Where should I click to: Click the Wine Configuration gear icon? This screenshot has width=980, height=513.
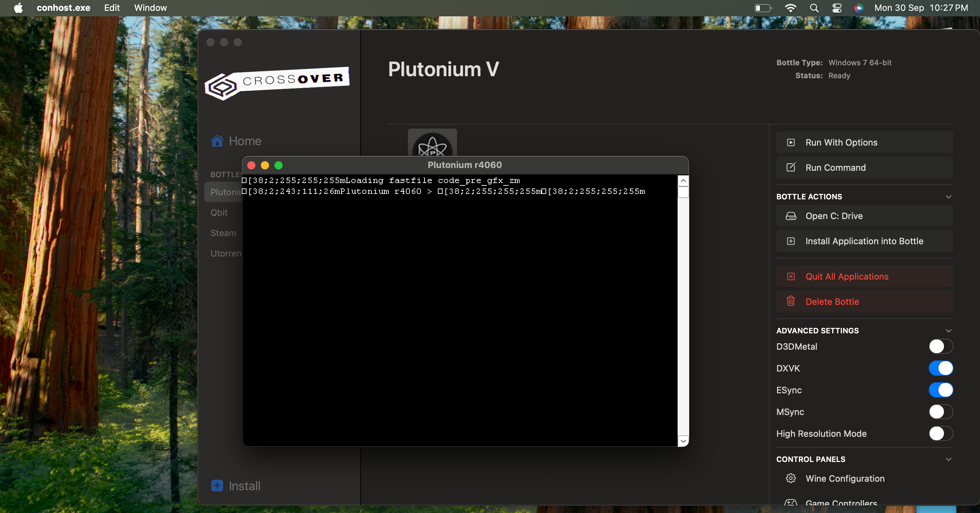(x=791, y=478)
